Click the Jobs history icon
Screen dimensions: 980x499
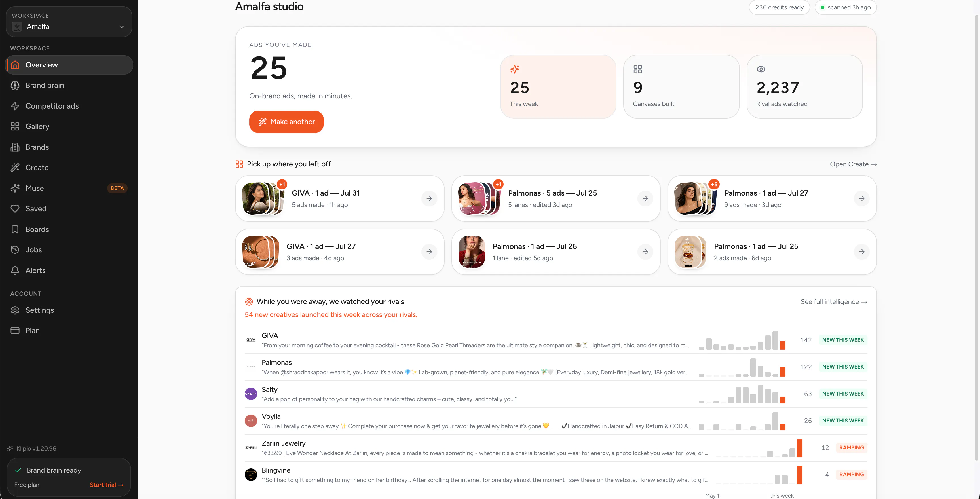coord(15,249)
